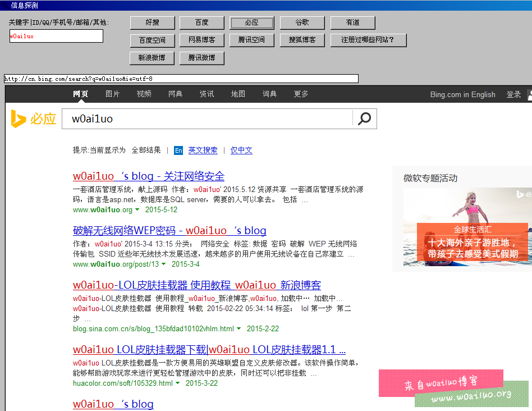Screen dimensions: 532x411
Task: Expand dropdown arrow next to w0ai1uo.org/post/13
Action: [x=164, y=264]
